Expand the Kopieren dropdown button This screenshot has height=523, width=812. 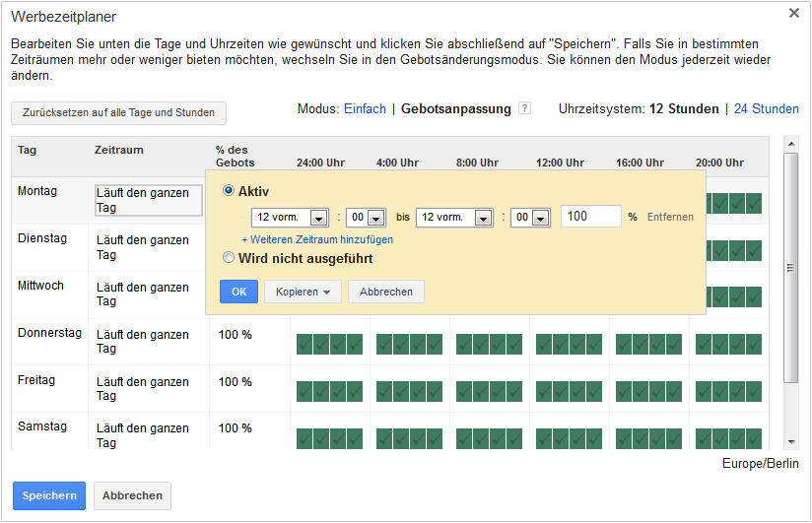tap(303, 292)
